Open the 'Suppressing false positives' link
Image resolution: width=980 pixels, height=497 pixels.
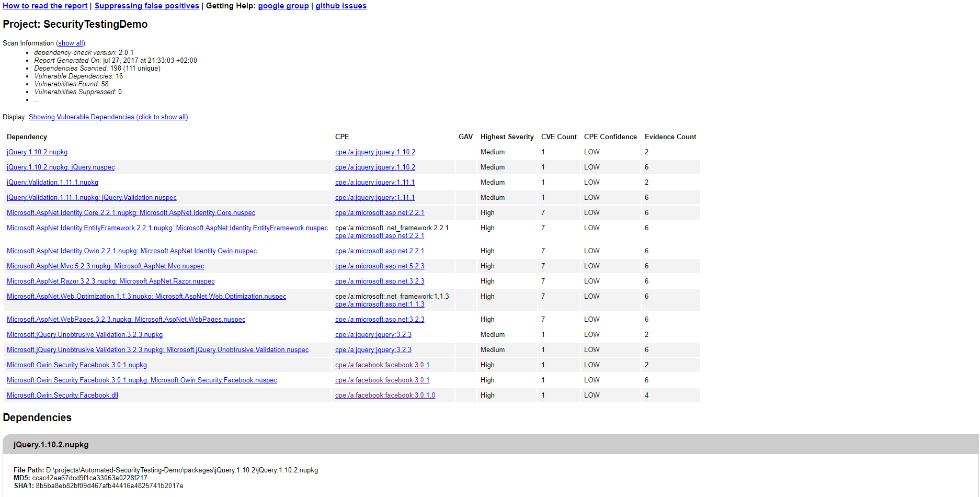click(147, 6)
